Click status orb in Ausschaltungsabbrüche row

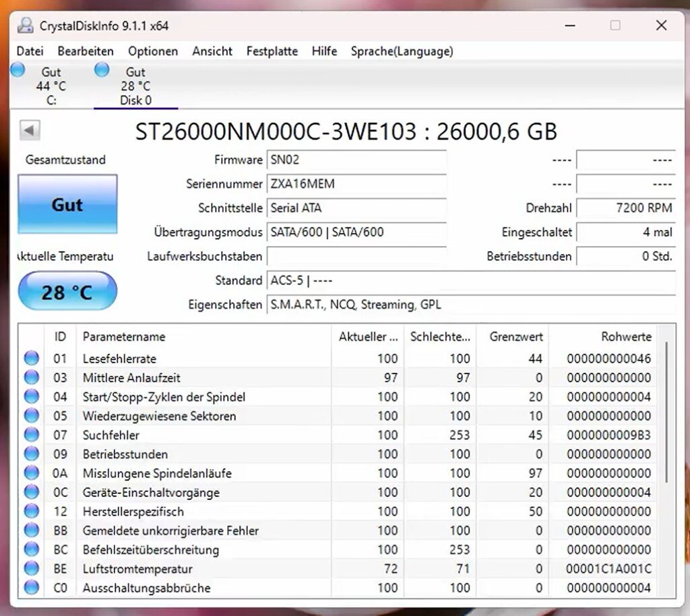tap(31, 588)
